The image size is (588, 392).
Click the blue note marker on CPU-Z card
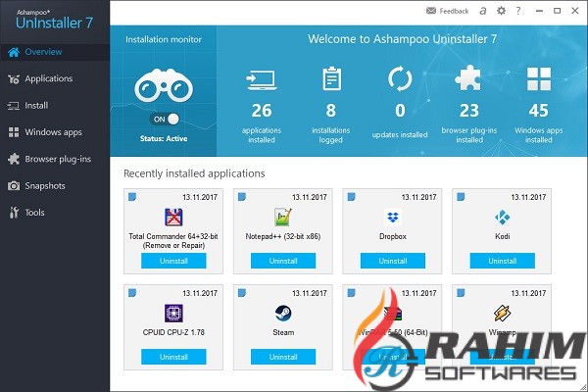pyautogui.click(x=132, y=293)
